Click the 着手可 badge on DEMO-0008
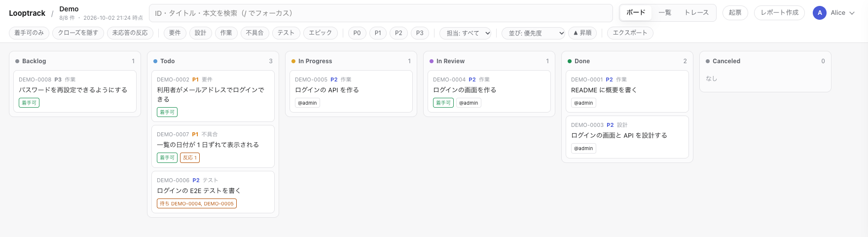This screenshot has width=868, height=237. tap(29, 103)
